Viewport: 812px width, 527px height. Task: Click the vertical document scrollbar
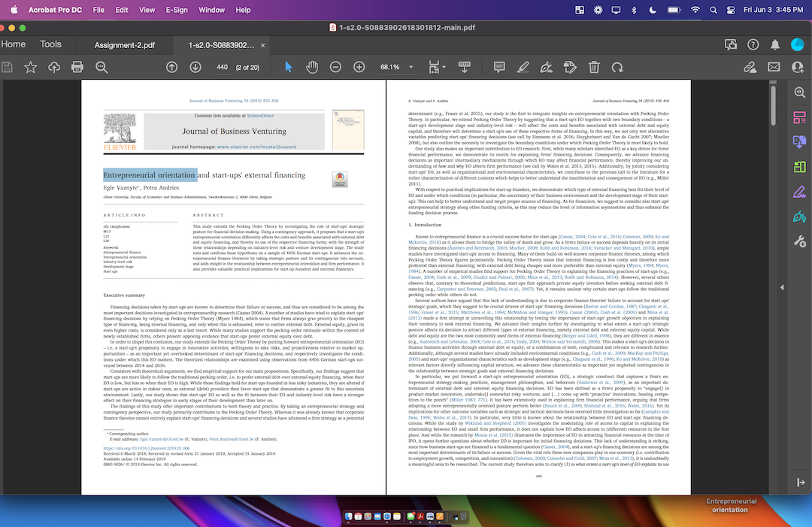(x=773, y=106)
